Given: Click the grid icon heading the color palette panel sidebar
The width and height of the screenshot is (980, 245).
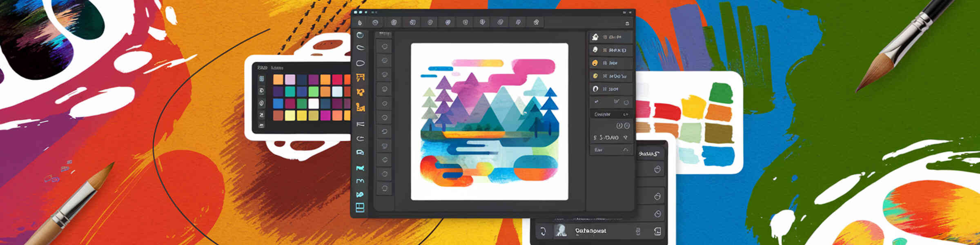Looking at the screenshot, I should 262,78.
